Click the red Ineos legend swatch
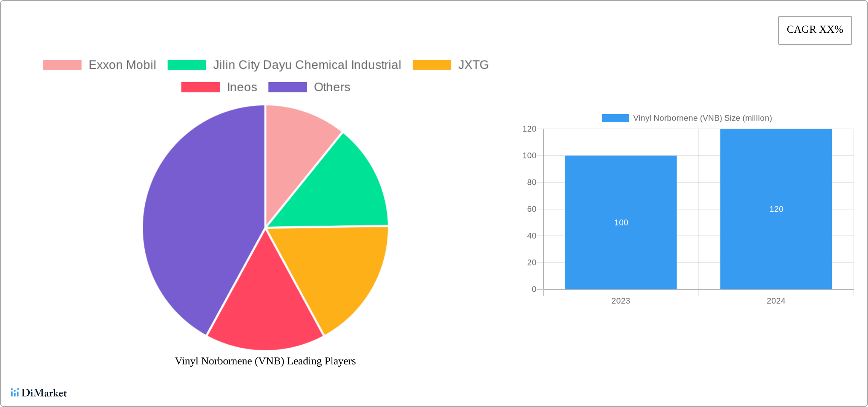868x407 pixels. click(x=201, y=87)
